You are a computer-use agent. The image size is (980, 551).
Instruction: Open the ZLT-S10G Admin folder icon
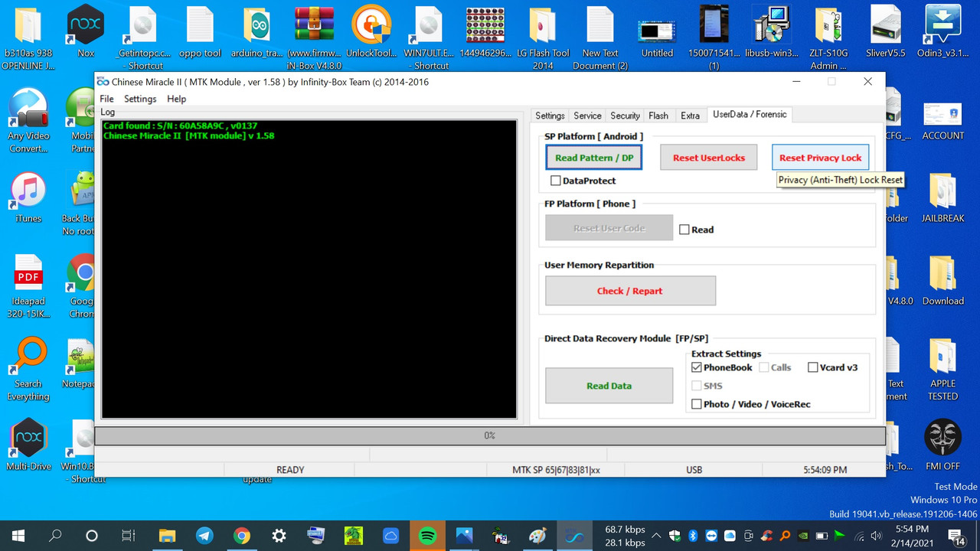tap(829, 37)
